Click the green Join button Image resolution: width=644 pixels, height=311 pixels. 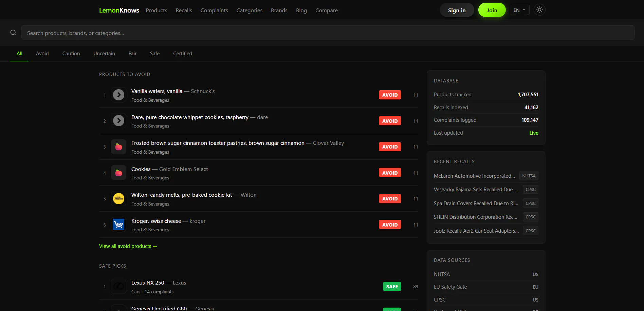pos(492,10)
